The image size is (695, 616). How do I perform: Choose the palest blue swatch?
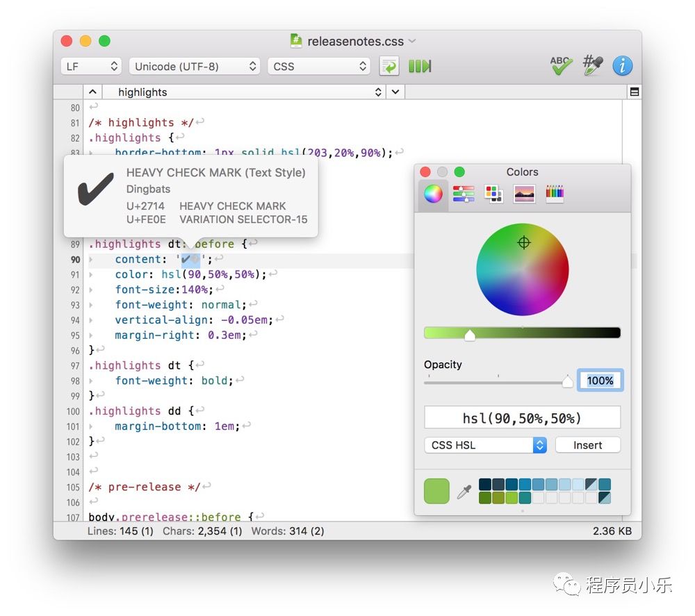pos(578,485)
